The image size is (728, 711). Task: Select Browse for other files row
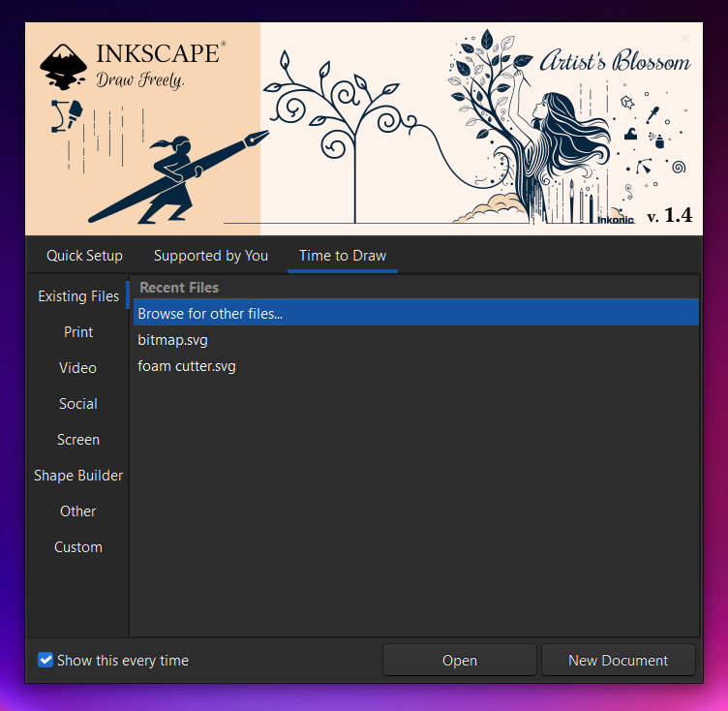click(416, 313)
